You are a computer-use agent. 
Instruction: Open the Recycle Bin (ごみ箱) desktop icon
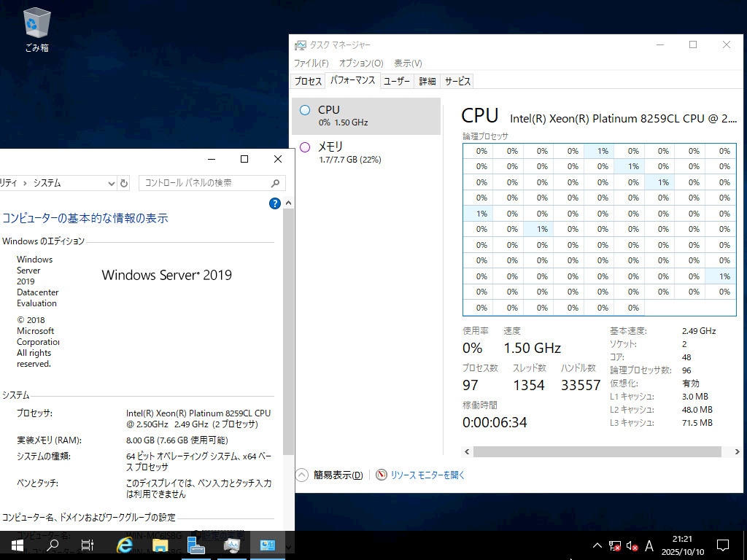[x=36, y=30]
